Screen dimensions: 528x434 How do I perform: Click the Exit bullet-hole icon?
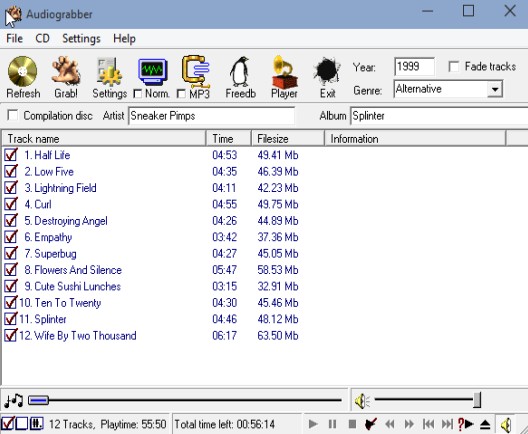[x=327, y=71]
